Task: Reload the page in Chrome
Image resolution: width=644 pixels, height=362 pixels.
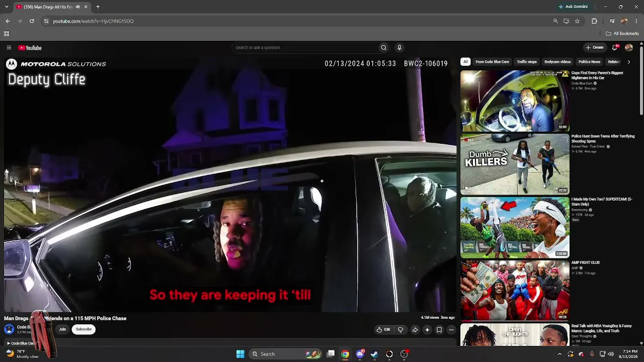Action: click(32, 21)
